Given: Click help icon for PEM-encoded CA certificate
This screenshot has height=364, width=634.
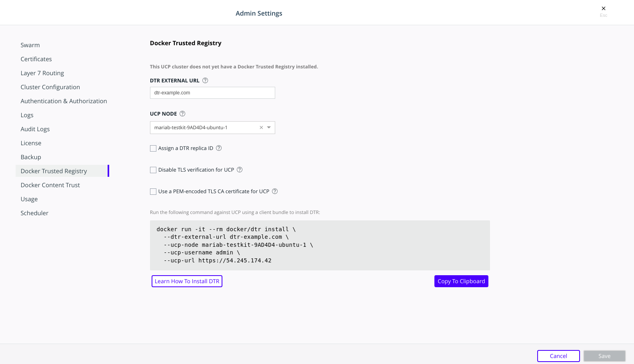Looking at the screenshot, I should click(x=275, y=191).
